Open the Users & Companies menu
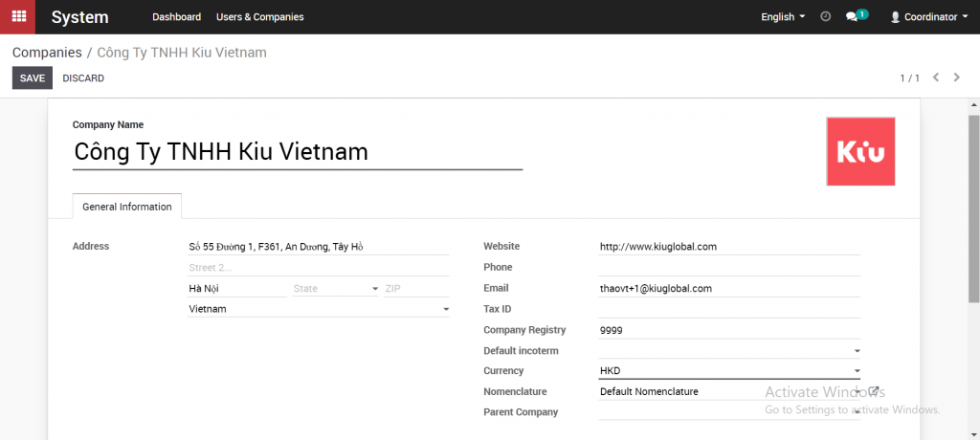 click(260, 17)
